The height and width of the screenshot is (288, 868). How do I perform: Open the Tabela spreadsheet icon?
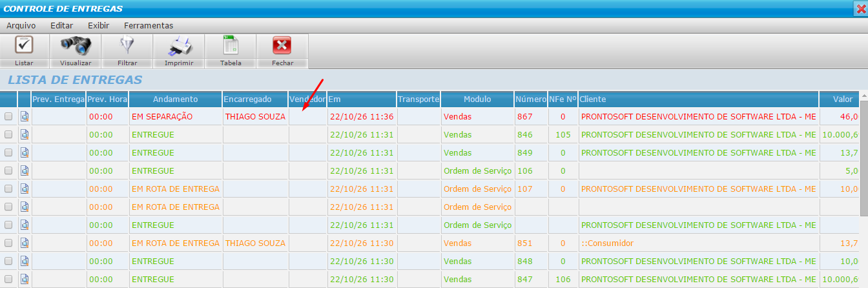[x=231, y=46]
